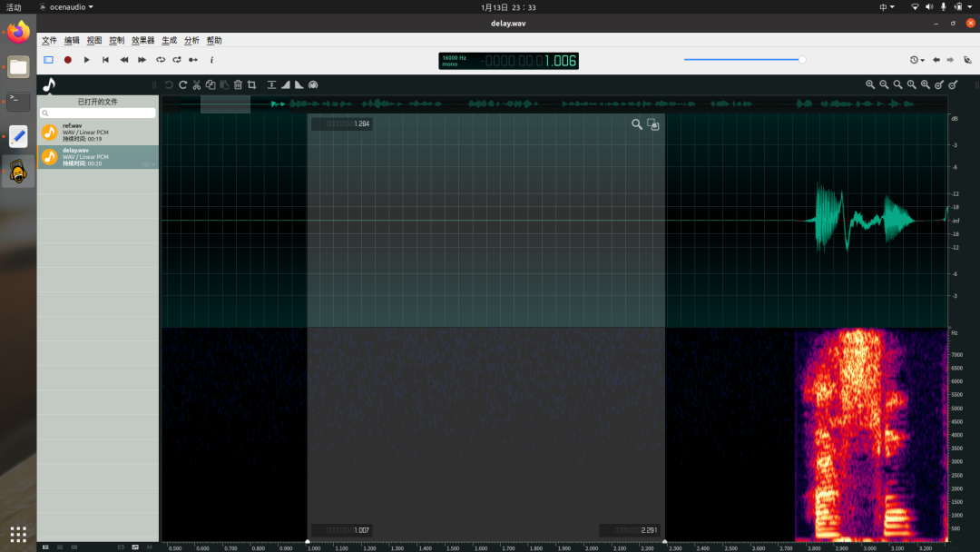980x552 pixels.
Task: Click the Fast Forward button
Action: coord(142,60)
